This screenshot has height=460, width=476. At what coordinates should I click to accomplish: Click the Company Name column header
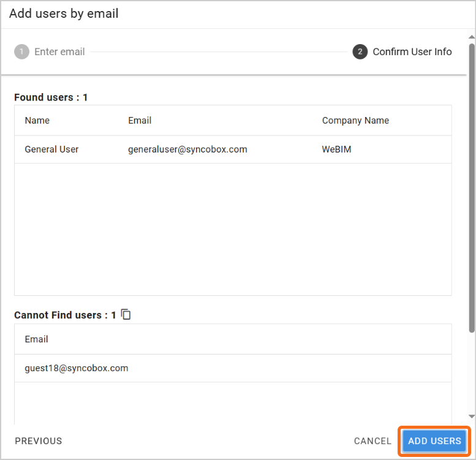[355, 121]
